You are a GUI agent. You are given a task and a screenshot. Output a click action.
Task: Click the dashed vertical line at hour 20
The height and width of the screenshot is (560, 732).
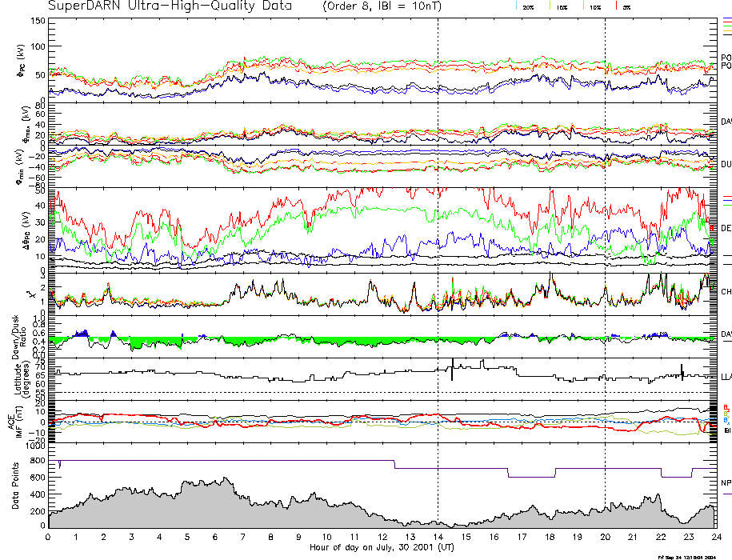[605, 240]
